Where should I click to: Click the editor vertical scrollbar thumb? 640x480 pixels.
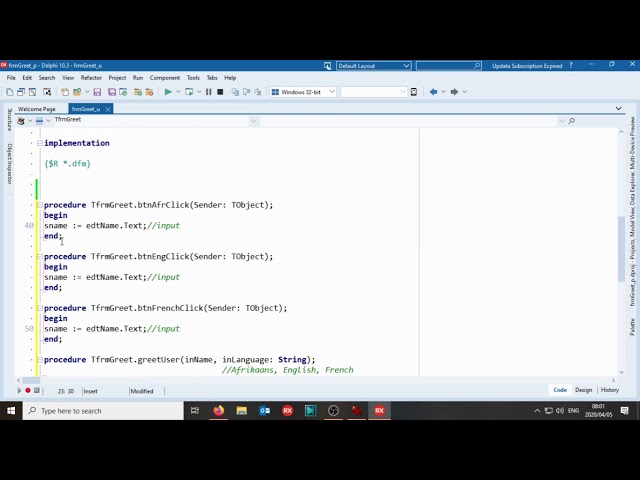pos(621,249)
